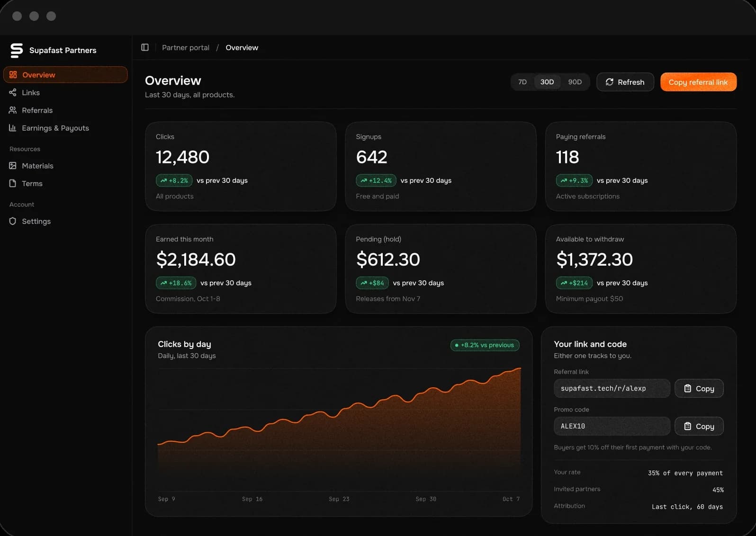Click the clipboard icon beside referral link

point(688,388)
